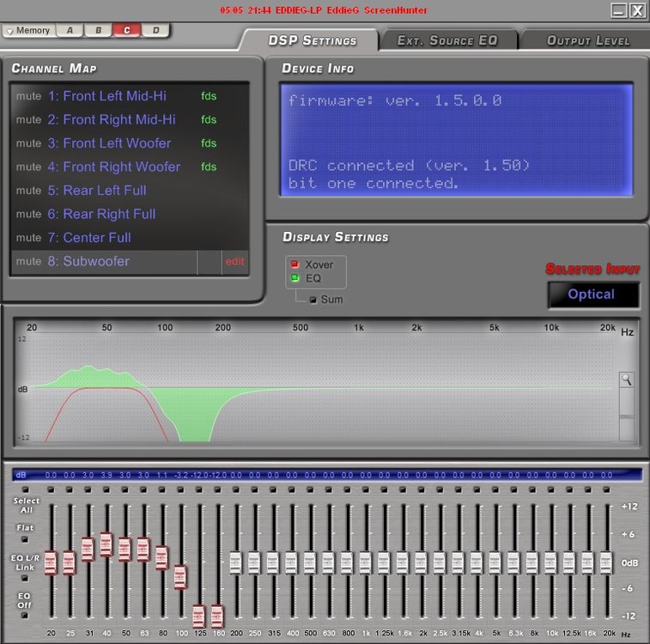Click the Flat EQ indicator button
Screen dimensions: 650x644
pyautogui.click(x=25, y=539)
